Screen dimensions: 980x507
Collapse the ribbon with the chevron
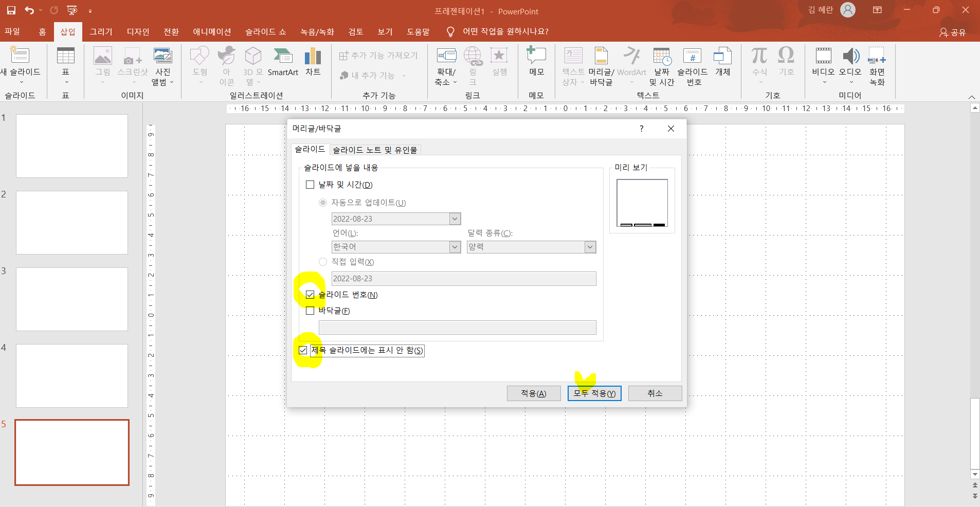[x=971, y=97]
